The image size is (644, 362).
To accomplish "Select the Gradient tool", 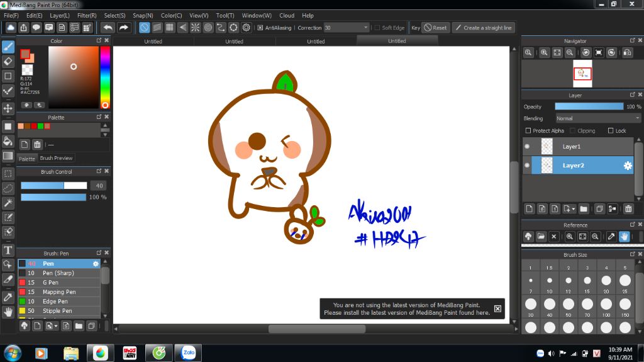I will 8,156.
